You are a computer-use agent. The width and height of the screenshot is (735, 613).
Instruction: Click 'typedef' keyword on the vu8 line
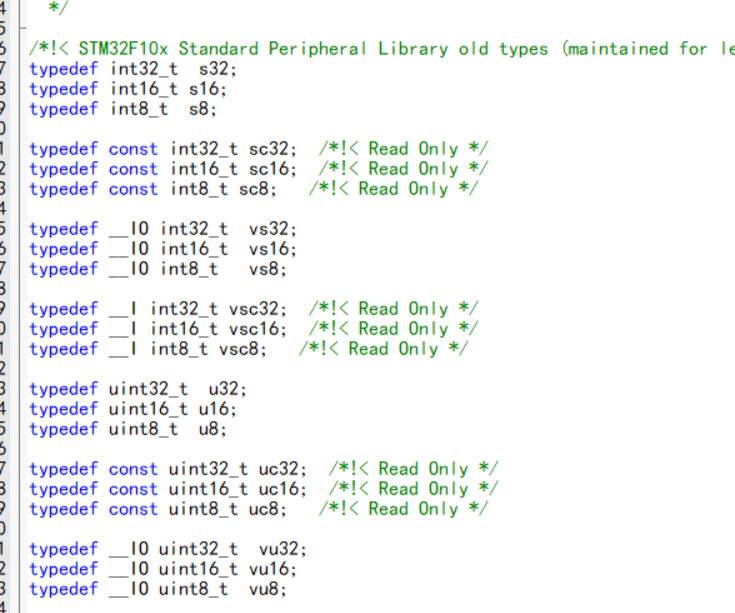(64, 590)
